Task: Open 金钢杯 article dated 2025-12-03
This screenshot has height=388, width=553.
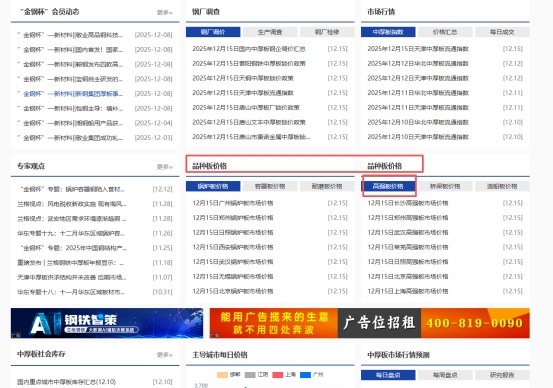Action: 71,138
